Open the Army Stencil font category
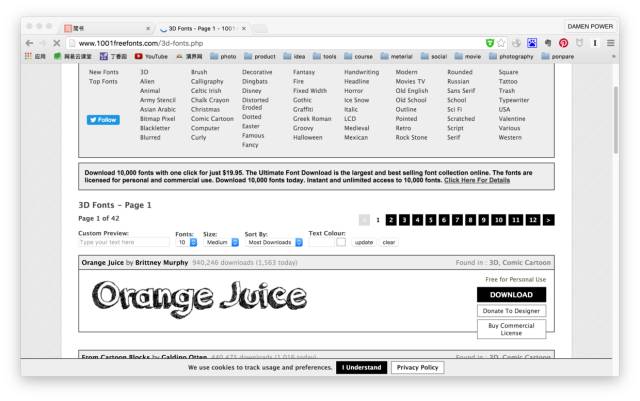Screen dimensions: 640x401 pos(158,100)
